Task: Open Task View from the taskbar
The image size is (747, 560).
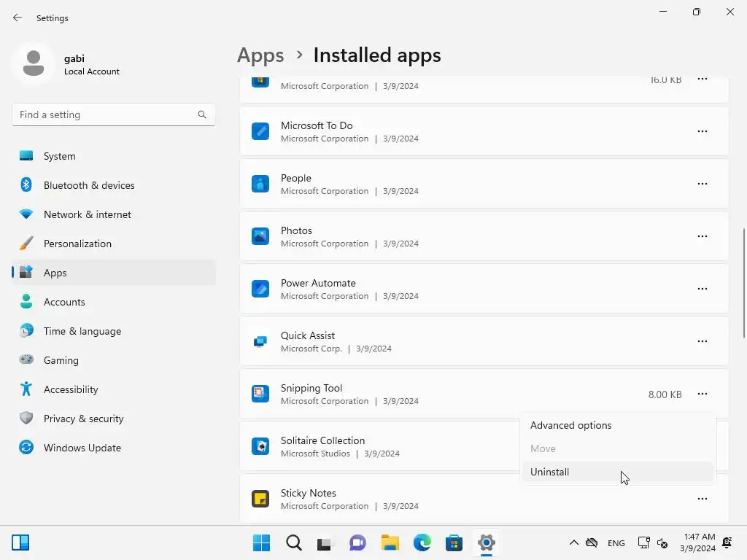Action: click(325, 542)
